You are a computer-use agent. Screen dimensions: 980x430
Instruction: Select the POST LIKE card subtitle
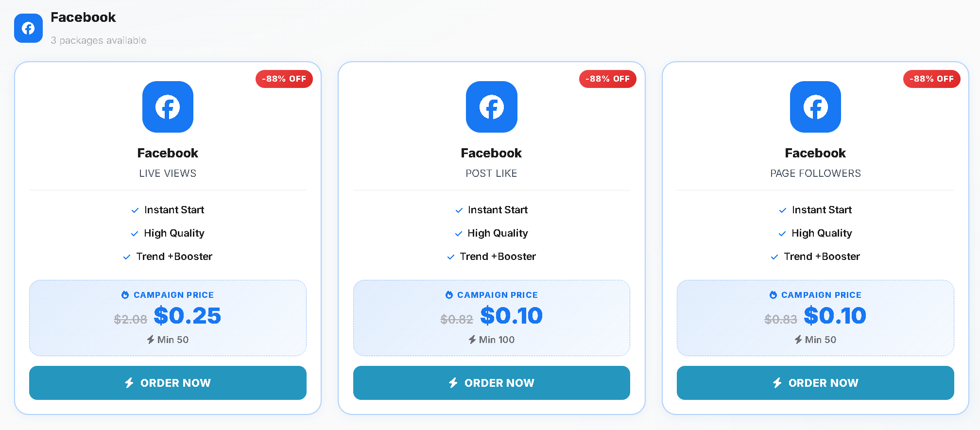point(491,173)
